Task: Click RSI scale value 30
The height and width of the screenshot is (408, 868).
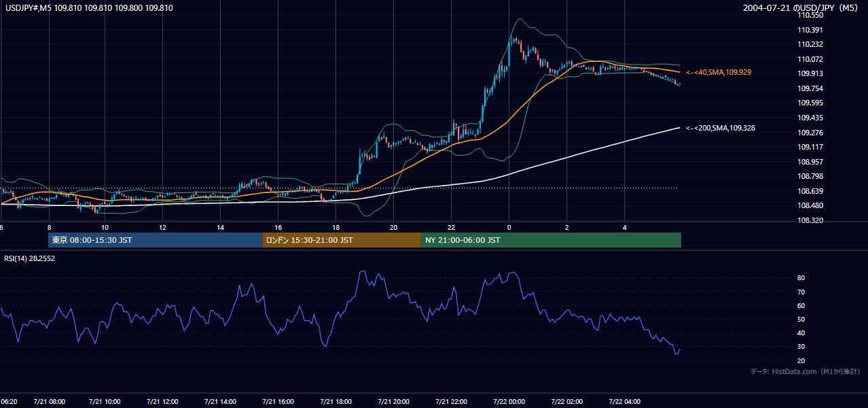Action: pos(801,346)
